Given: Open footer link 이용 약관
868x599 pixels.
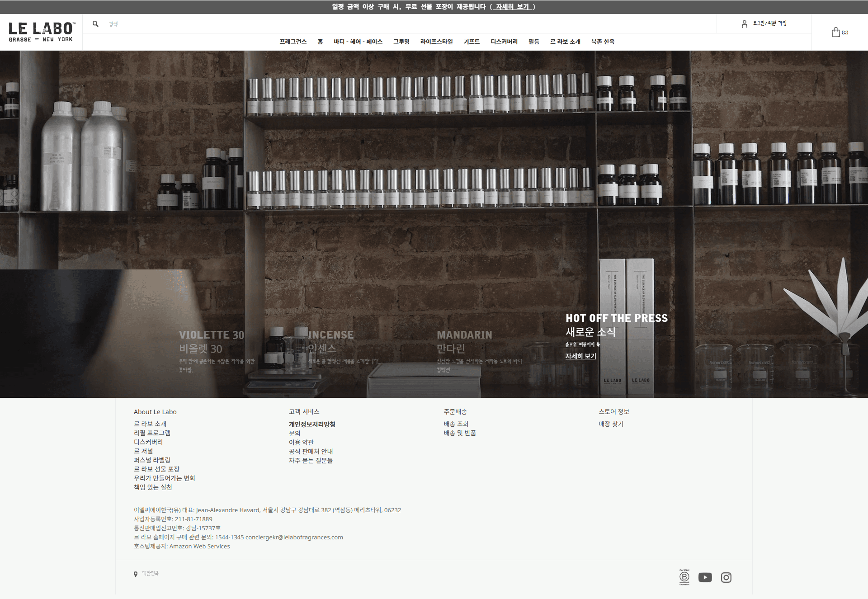Looking at the screenshot, I should click(x=301, y=442).
